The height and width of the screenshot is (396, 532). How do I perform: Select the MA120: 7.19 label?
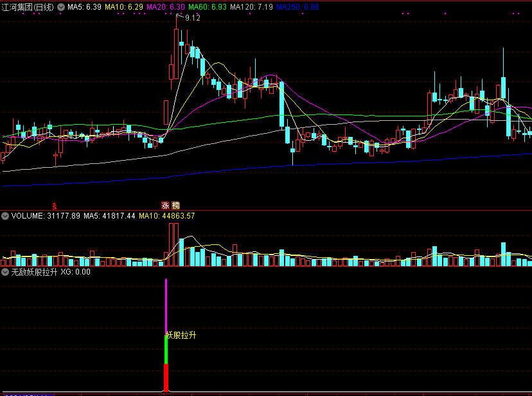tap(251, 7)
